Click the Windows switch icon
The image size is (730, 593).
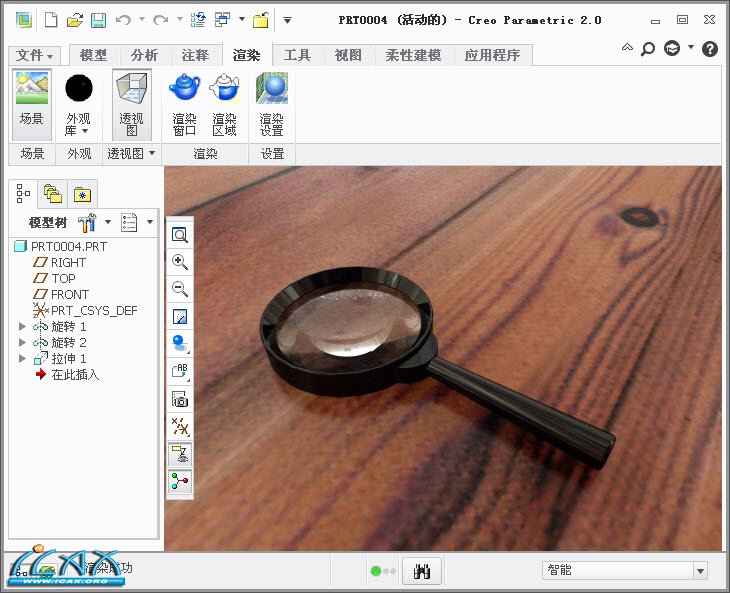point(222,20)
